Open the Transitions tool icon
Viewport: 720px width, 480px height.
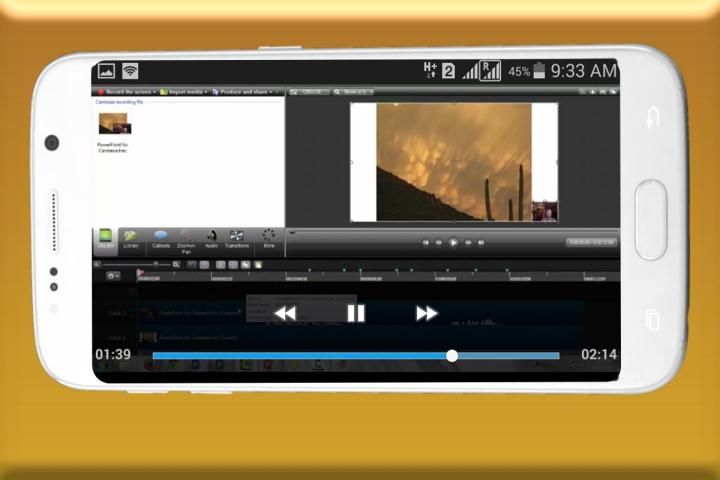[x=237, y=238]
